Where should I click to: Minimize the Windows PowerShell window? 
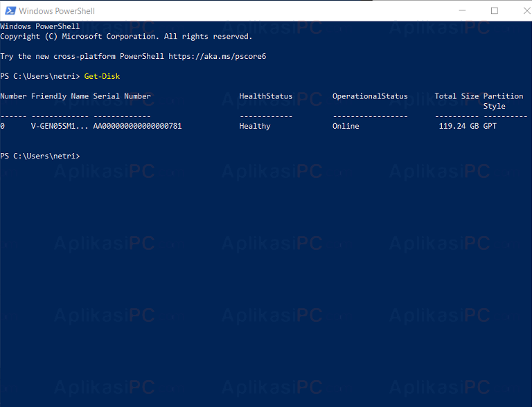(x=462, y=11)
